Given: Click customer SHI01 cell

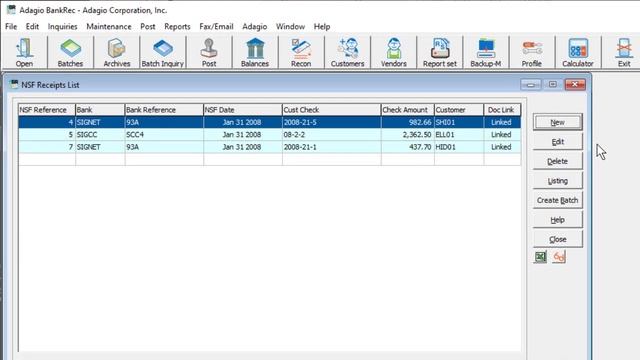Looking at the screenshot, I should (459, 122).
